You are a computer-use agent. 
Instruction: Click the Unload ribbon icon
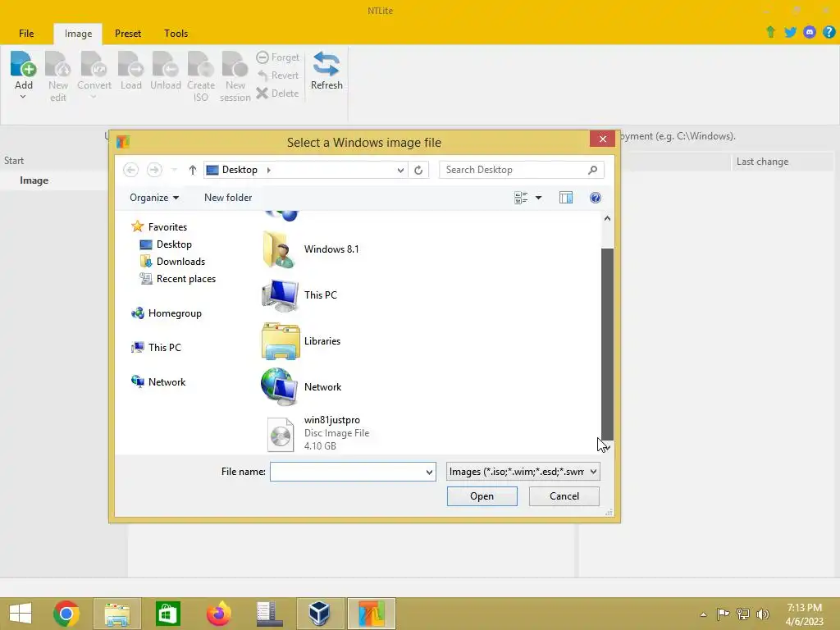pos(165,64)
